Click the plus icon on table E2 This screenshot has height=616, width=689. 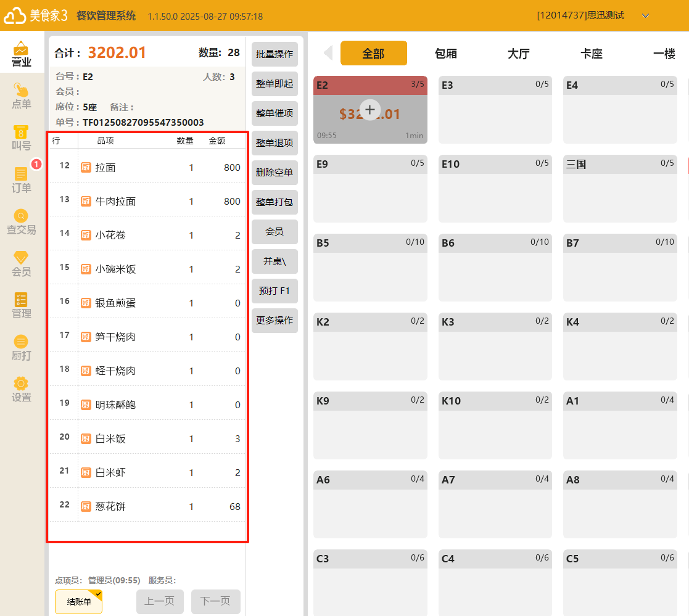tap(370, 110)
